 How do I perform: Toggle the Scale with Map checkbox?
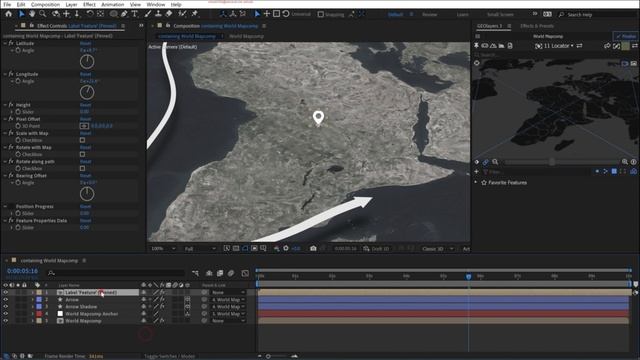[x=82, y=140]
